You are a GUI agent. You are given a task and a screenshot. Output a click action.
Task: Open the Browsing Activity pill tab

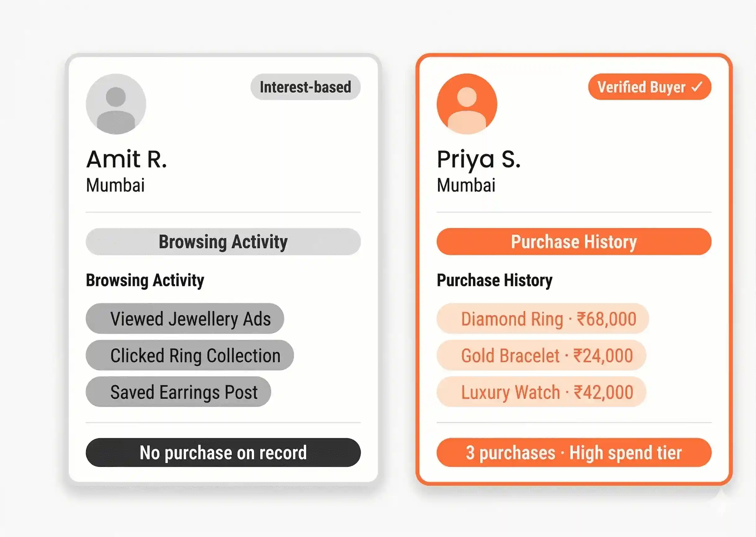pos(223,242)
